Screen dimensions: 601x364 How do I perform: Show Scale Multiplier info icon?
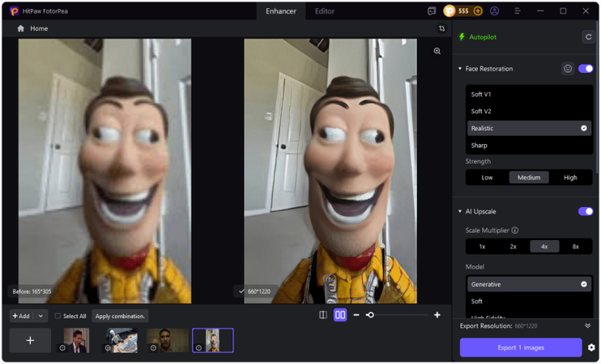point(515,230)
